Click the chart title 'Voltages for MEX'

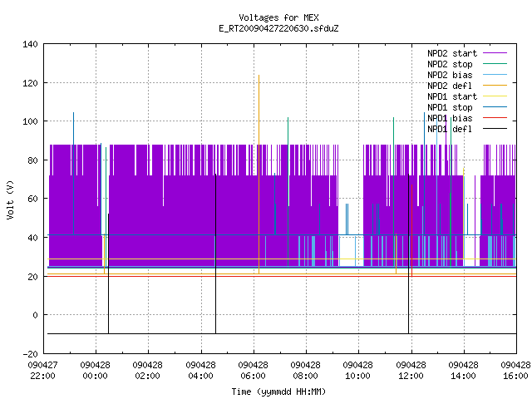pyautogui.click(x=278, y=17)
